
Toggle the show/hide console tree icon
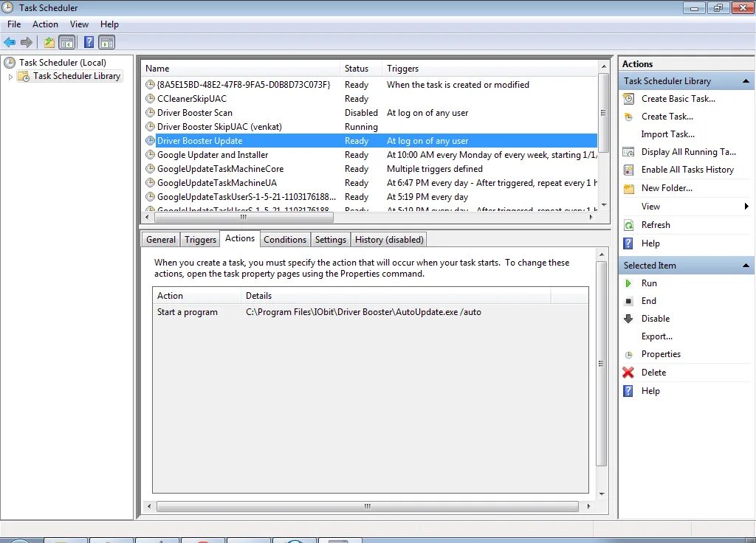pyautogui.click(x=67, y=42)
